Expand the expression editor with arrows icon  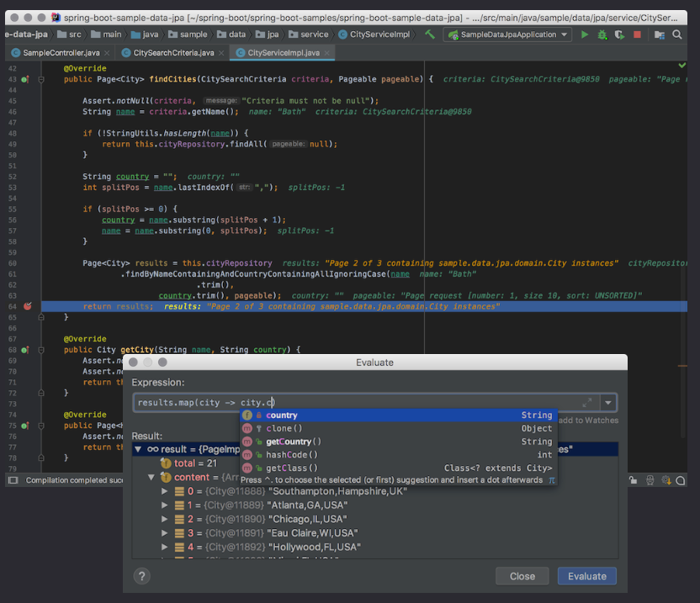587,403
